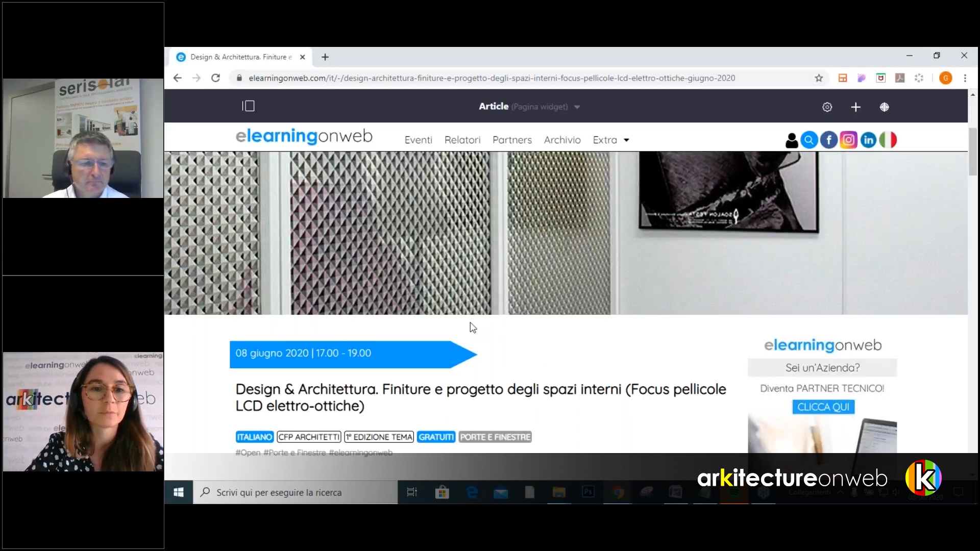Click the Sei un'Azienda? heading
The image size is (980, 551).
tap(822, 367)
